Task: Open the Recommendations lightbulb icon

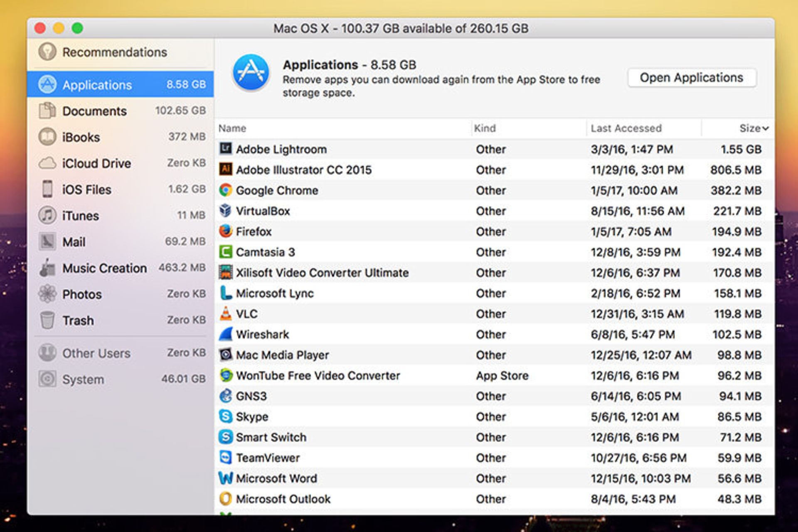Action: pyautogui.click(x=47, y=52)
